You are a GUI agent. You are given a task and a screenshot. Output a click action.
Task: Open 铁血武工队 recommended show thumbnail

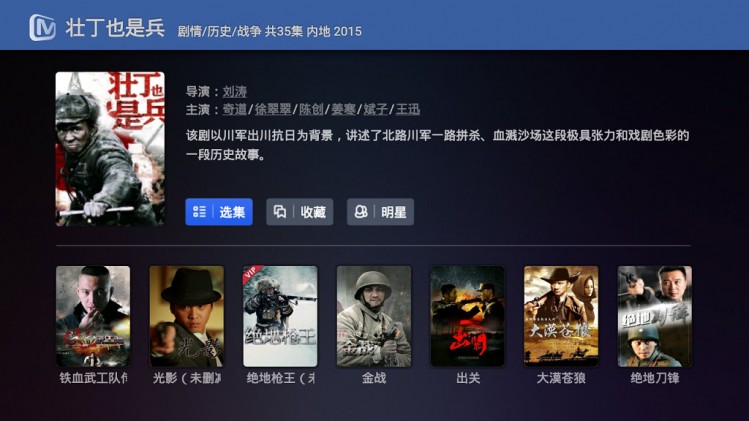(93, 316)
